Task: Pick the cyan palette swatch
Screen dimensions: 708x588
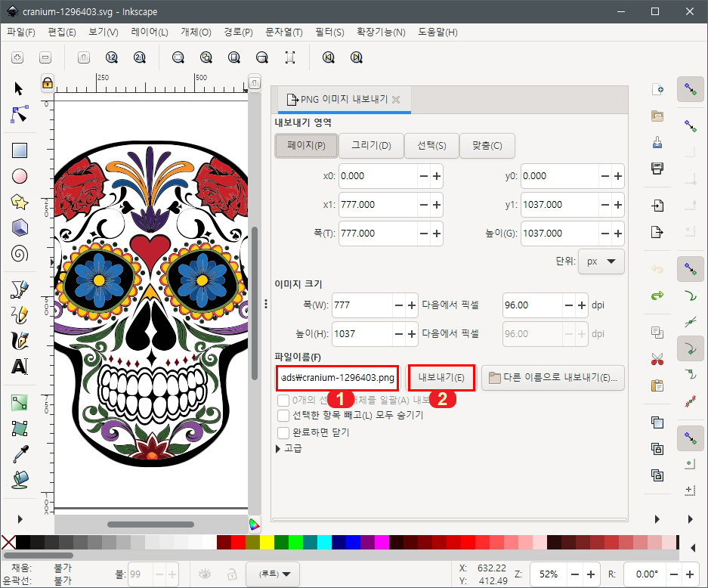Action: point(324,542)
